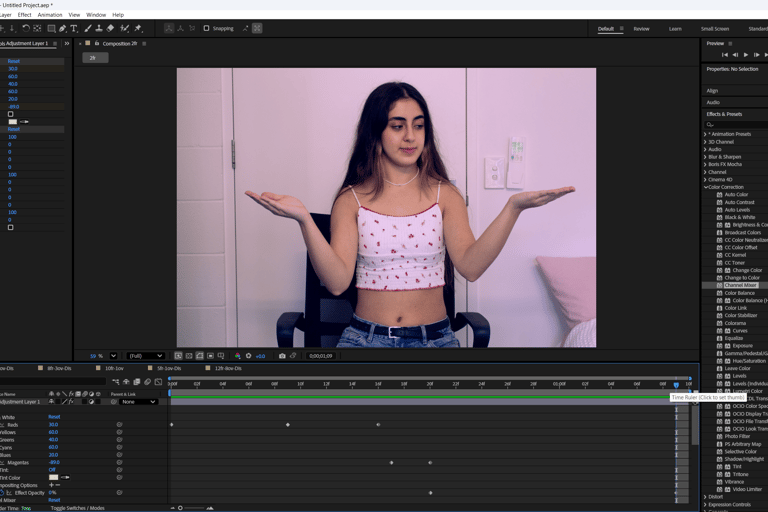Open the Tint Color swatch in timeline
768x512 pixels.
coord(53,477)
